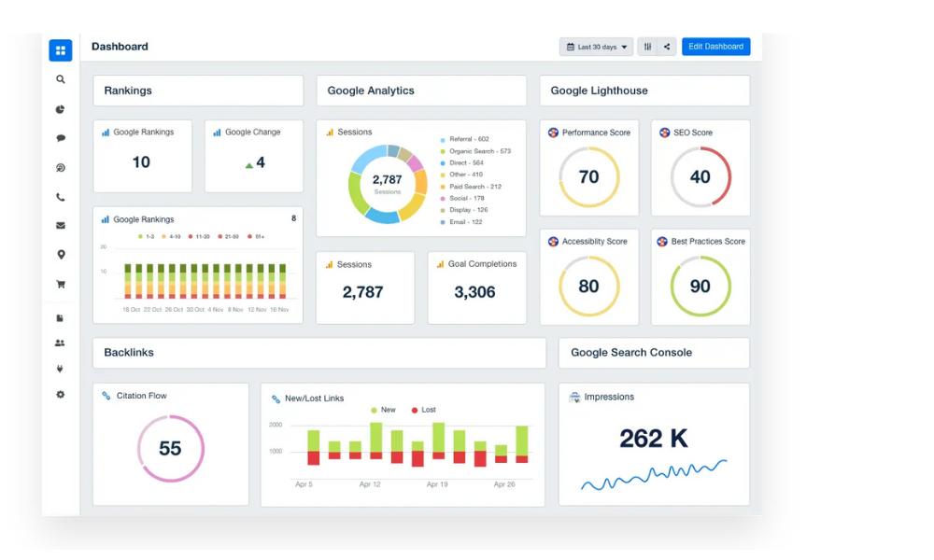Select the location pin icon in sidebar
Viewport: 934px width, 560px height.
tap(61, 256)
